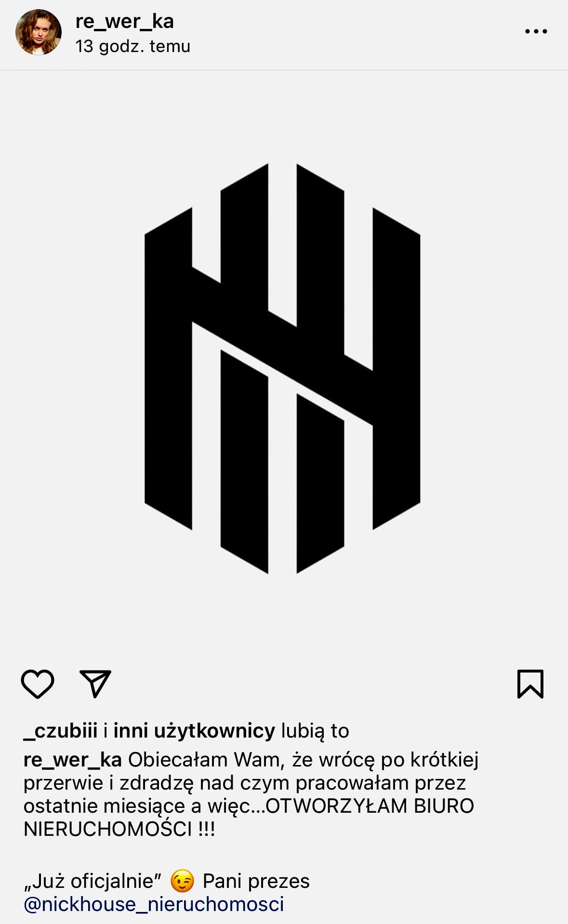Tap the caption line "przerwie i zdradzę"
This screenshot has width=568, height=924.
coord(245,783)
